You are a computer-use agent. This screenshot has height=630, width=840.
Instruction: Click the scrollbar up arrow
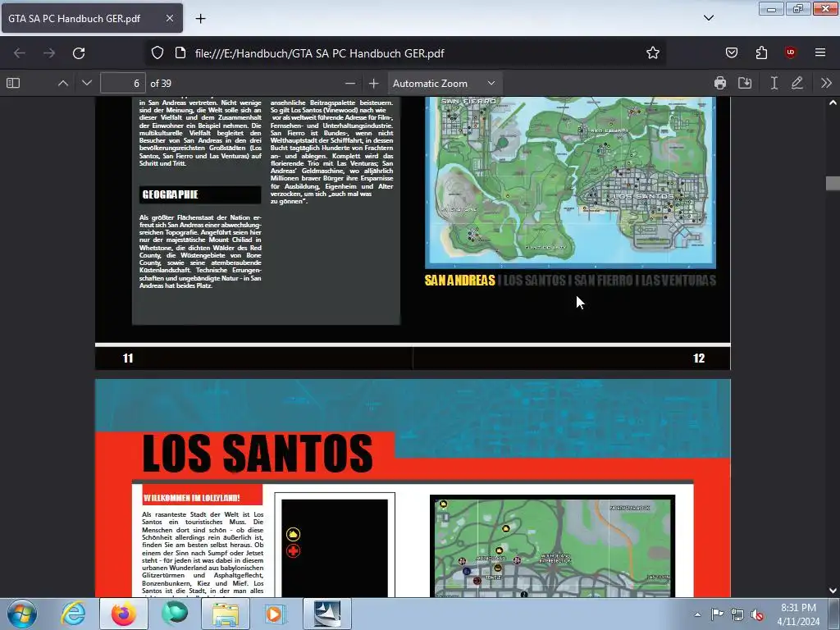tap(833, 103)
